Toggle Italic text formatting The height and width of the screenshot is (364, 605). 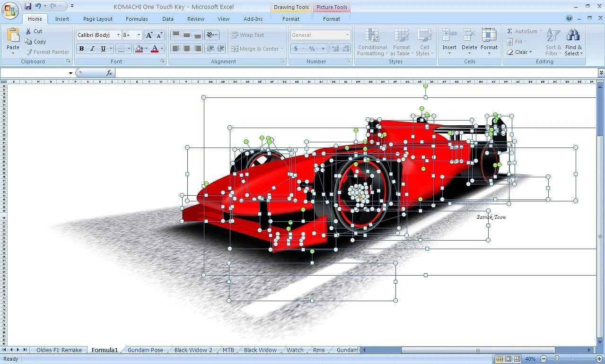[x=92, y=49]
